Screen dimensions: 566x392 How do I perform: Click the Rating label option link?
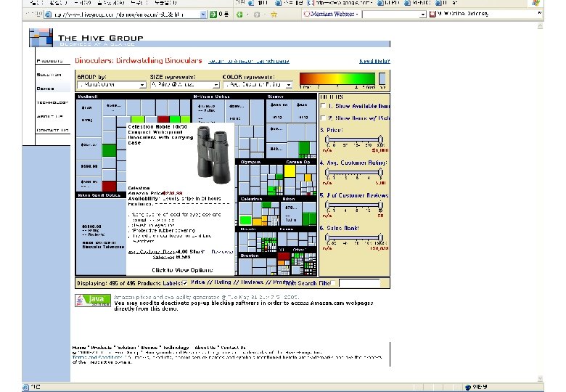[x=222, y=282]
